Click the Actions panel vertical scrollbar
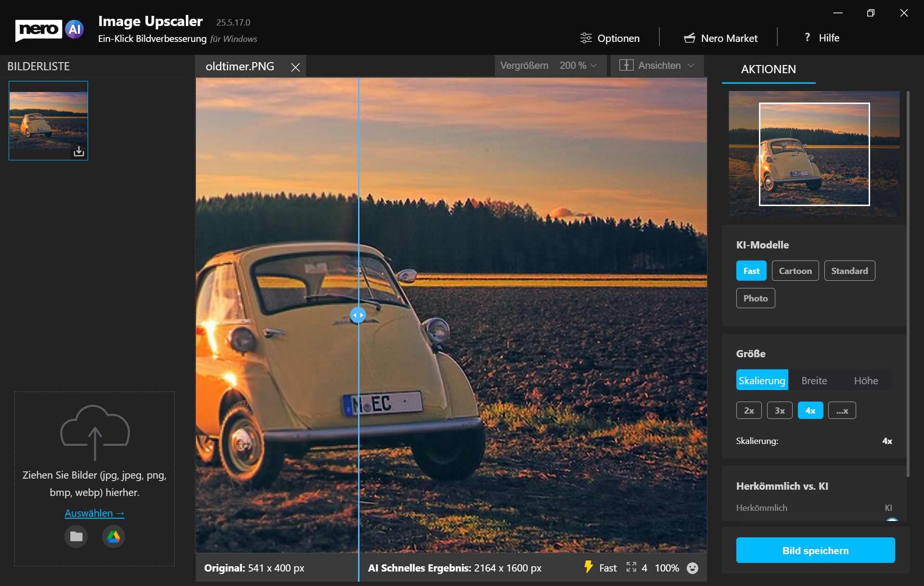Screen dimensions: 924x586 pyautogui.click(x=908, y=284)
